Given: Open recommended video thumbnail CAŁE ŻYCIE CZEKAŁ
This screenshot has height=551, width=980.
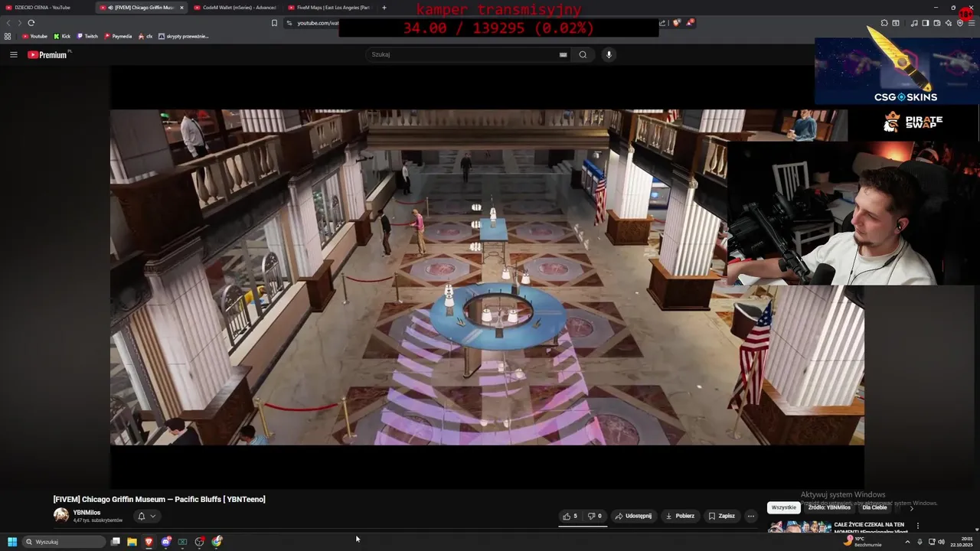Looking at the screenshot, I should tap(799, 527).
